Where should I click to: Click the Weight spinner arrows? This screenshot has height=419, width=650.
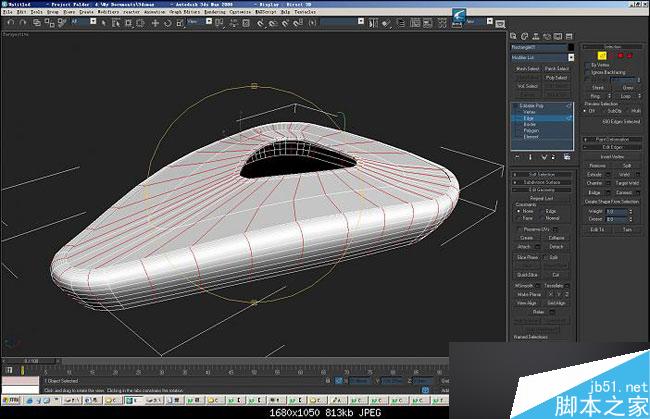tap(631, 211)
